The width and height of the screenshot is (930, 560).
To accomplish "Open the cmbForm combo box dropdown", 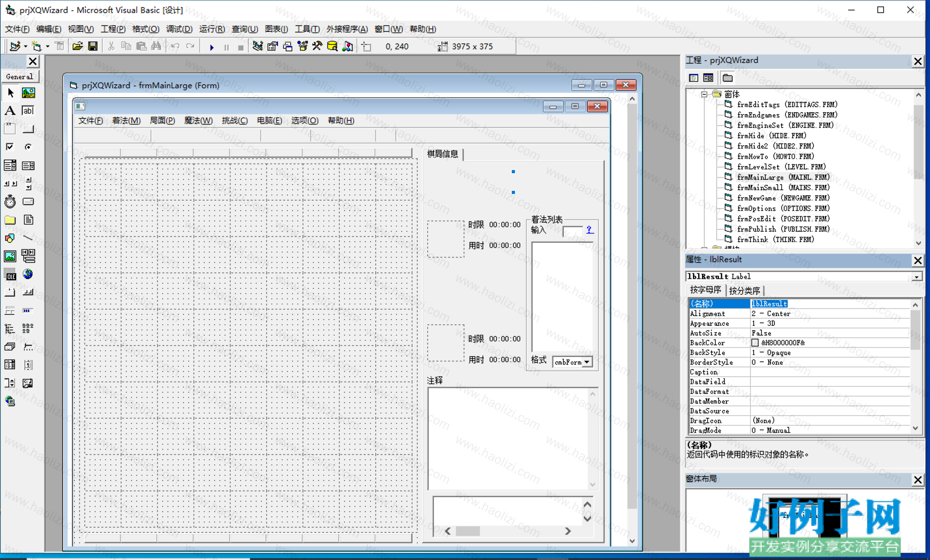I will tap(587, 362).
